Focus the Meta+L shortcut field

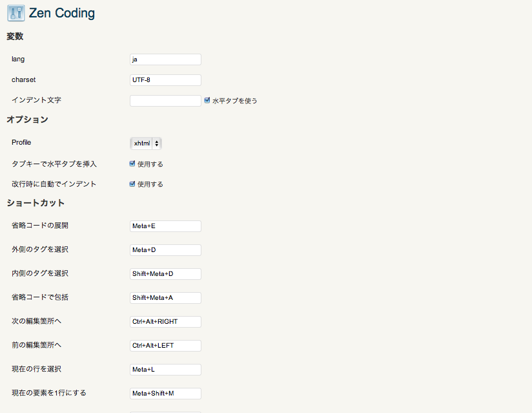coord(165,370)
